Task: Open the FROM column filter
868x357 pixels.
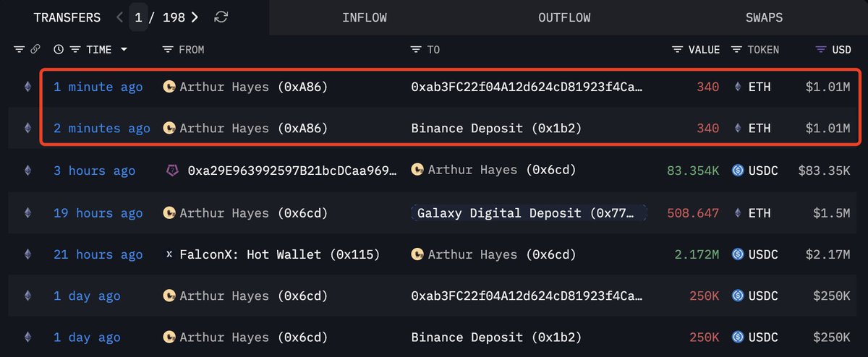Action: [x=168, y=50]
